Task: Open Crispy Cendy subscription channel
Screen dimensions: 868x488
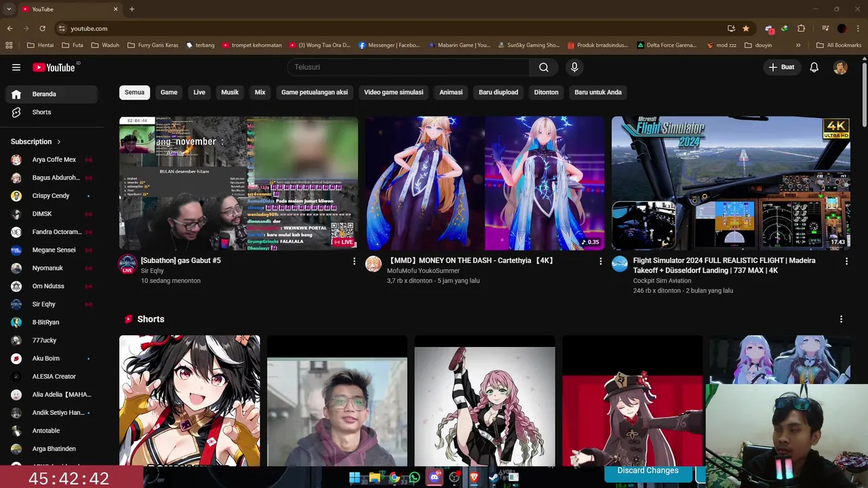Action: pos(52,196)
